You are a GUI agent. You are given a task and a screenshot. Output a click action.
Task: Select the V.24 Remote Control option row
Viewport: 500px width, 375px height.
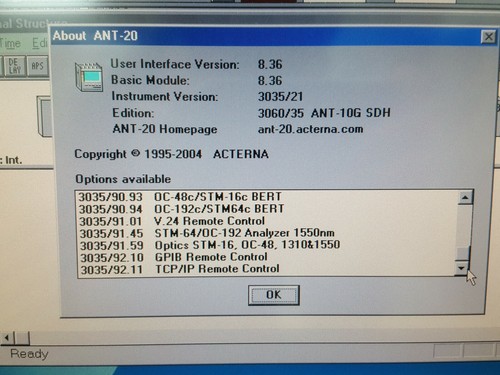[x=267, y=221]
